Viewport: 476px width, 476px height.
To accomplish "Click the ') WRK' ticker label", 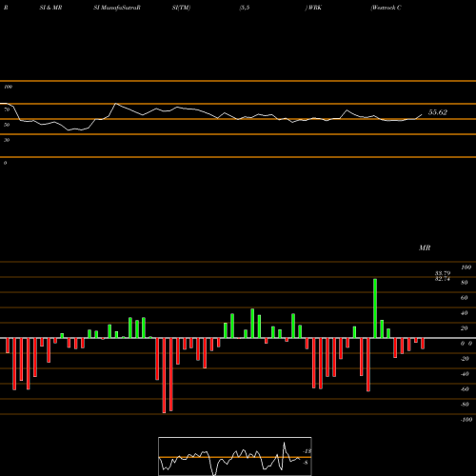I will tap(313, 8).
